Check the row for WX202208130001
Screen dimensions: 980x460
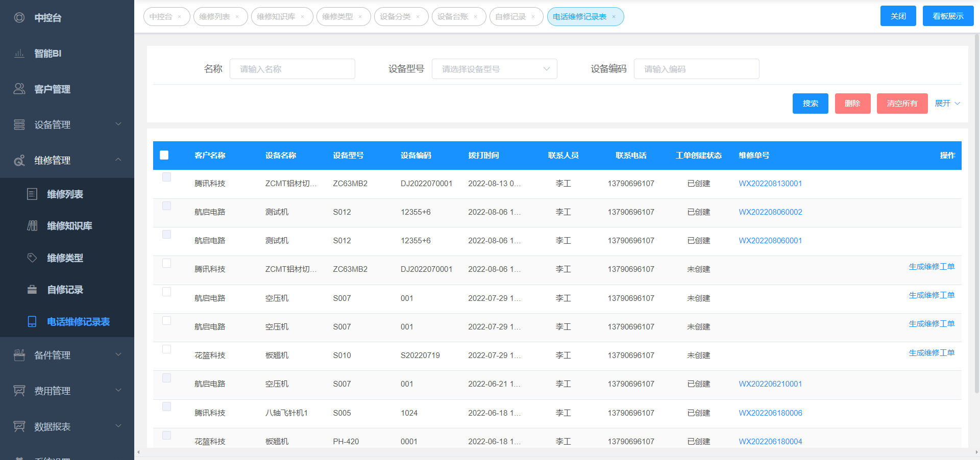point(166,177)
